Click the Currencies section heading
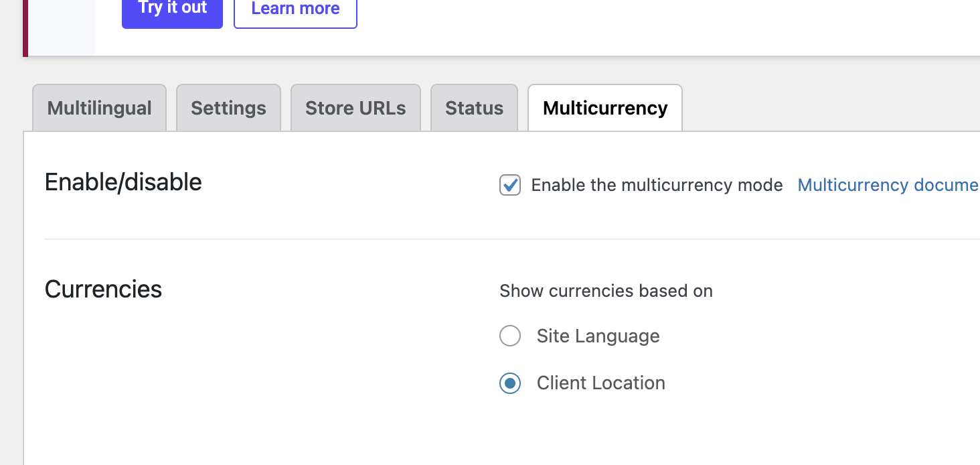980x465 pixels. (x=103, y=289)
